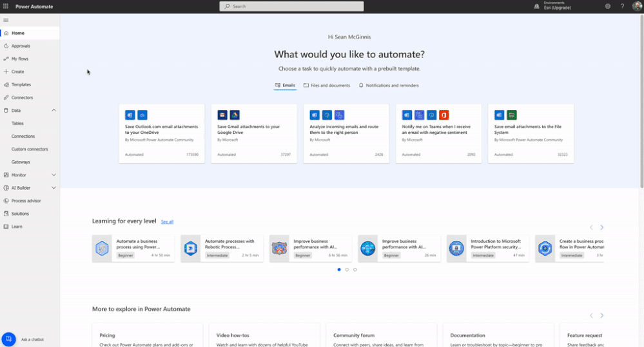
Task: Click the See all learning link
Action: click(167, 222)
